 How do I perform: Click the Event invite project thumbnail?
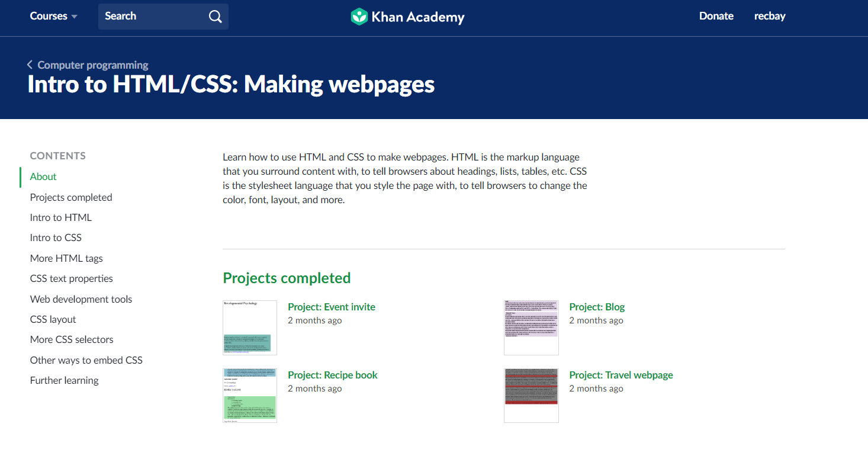[250, 328]
